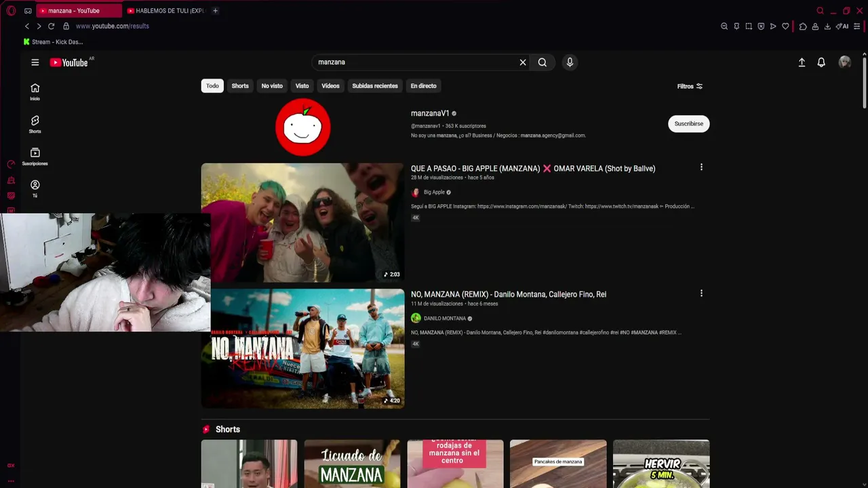The width and height of the screenshot is (868, 488).
Task: Select the Subidas recientes filter chip
Action: [375, 86]
